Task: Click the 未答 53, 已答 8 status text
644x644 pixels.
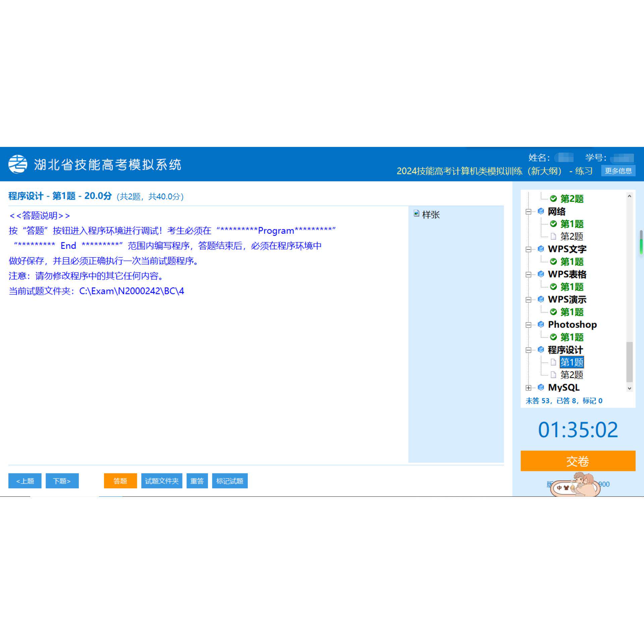Action: pyautogui.click(x=564, y=400)
